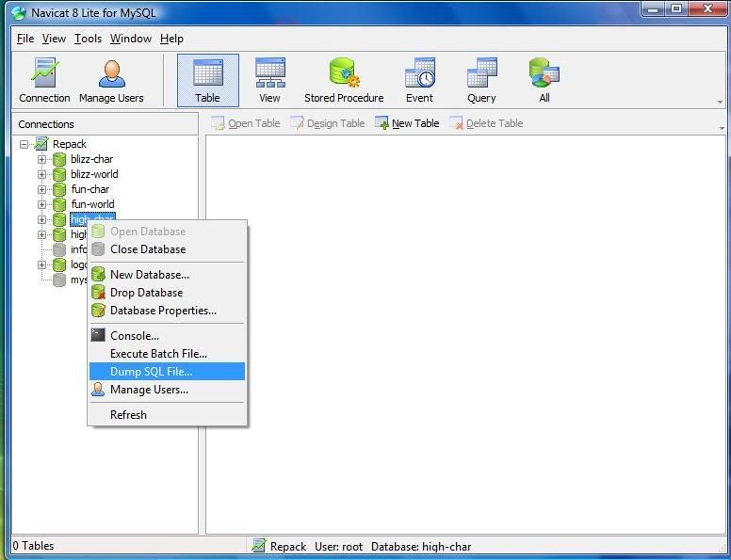The image size is (731, 560).
Task: Expand the fun-world database node
Action: coord(42,204)
